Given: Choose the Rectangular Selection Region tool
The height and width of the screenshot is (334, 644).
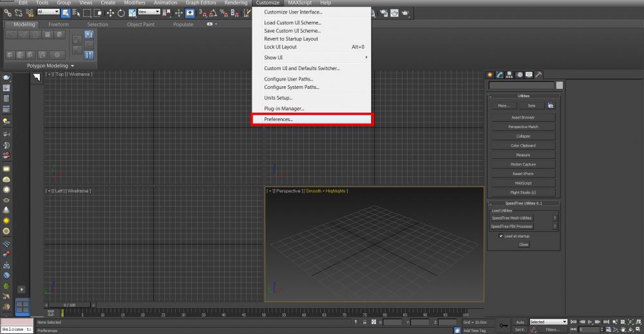Looking at the screenshot, I should (x=87, y=13).
